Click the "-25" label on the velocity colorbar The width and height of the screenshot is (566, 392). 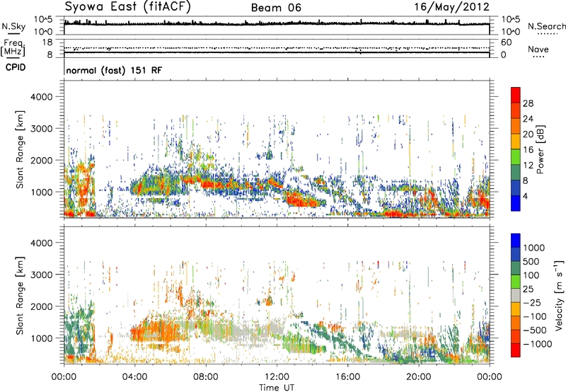532,302
